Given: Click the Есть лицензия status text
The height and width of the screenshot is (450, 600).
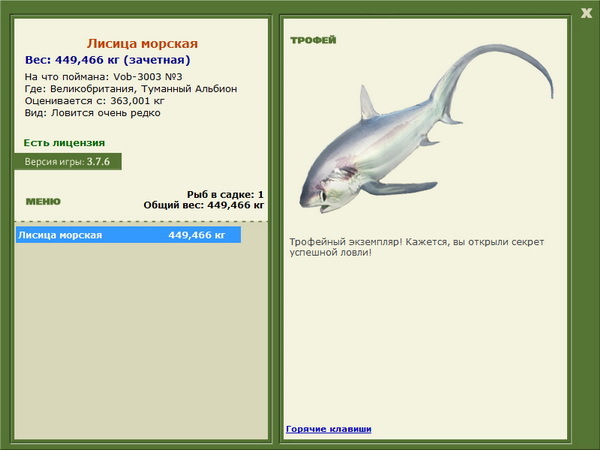Looking at the screenshot, I should pos(64,143).
